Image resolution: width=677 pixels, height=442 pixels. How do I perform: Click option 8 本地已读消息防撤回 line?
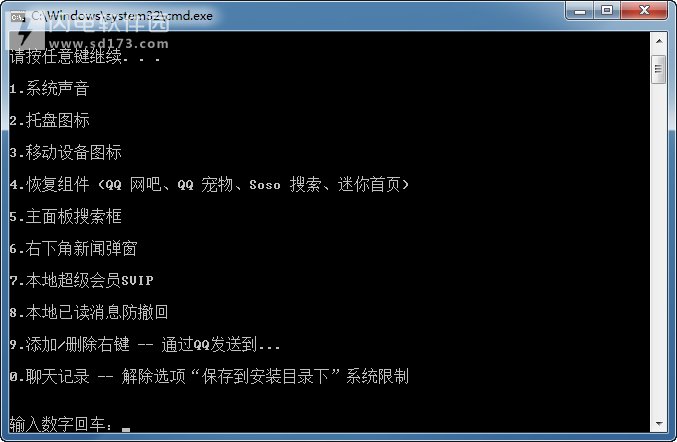[89, 312]
